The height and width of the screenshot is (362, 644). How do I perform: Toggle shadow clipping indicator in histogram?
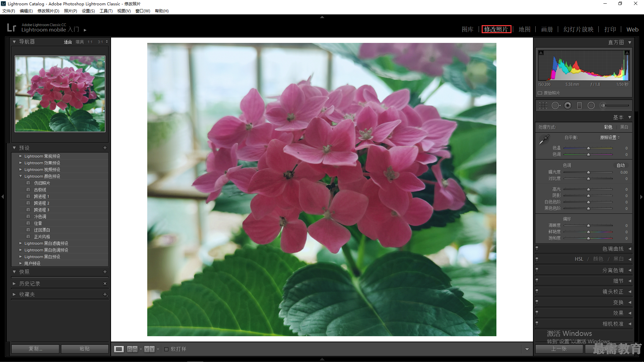(x=541, y=53)
